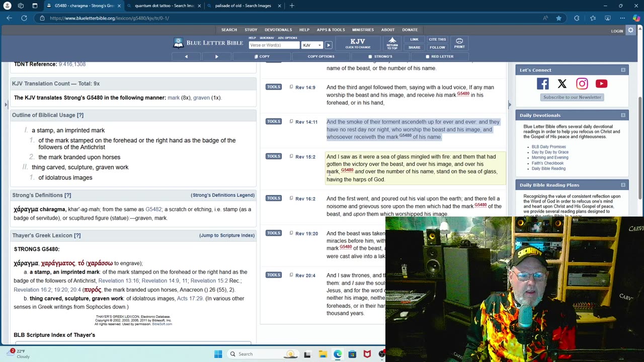
Task: Open Tools menu for Rev 14:11
Action: (273, 121)
